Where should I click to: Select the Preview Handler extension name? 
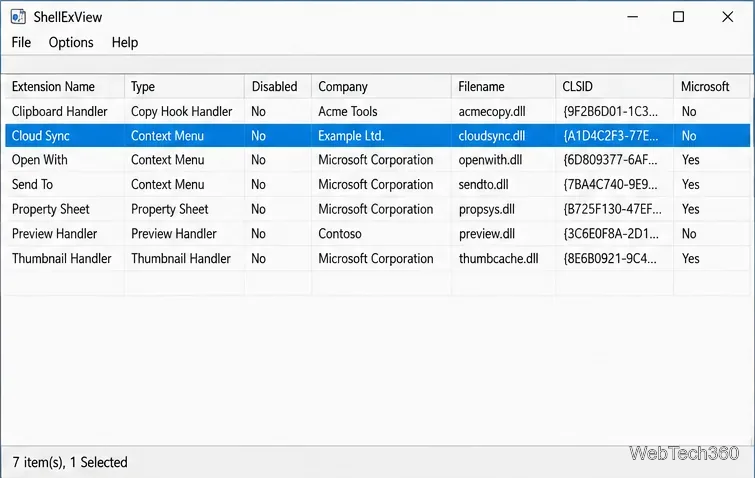(54, 234)
